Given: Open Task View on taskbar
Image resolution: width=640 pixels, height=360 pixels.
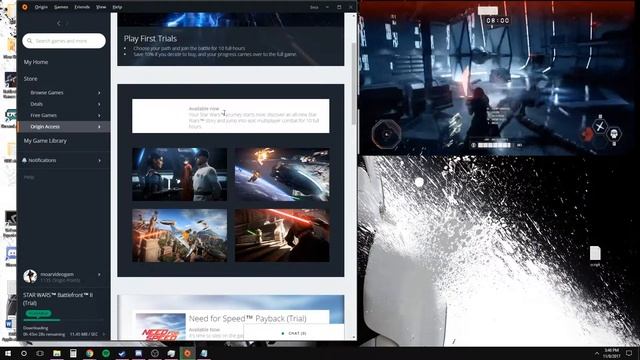Looking at the screenshot, I should tap(40, 353).
